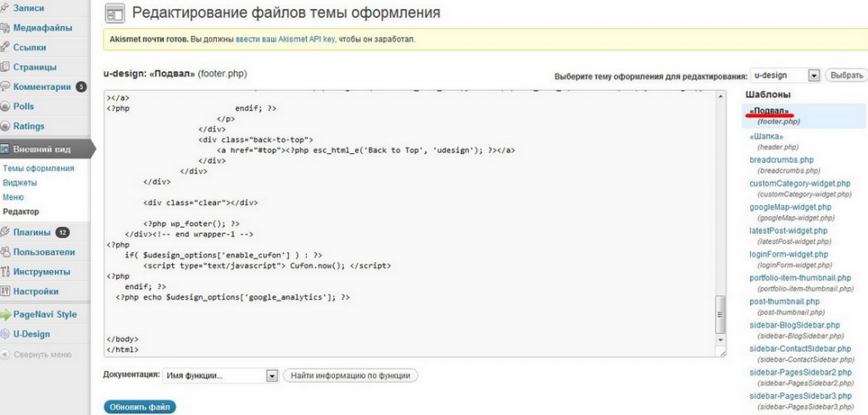Click the code editor scroll up arrow

tap(721, 97)
